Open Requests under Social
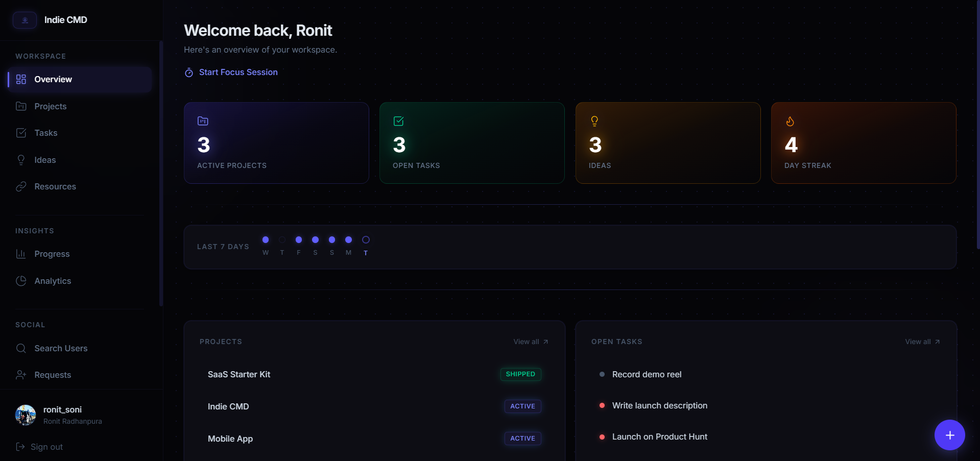This screenshot has height=461, width=980. tap(80, 375)
